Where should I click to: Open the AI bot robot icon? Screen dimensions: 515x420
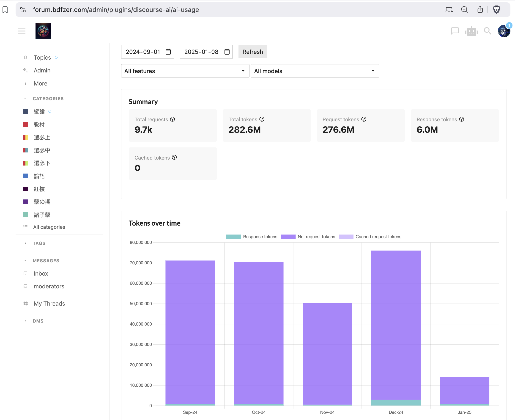[x=471, y=31]
